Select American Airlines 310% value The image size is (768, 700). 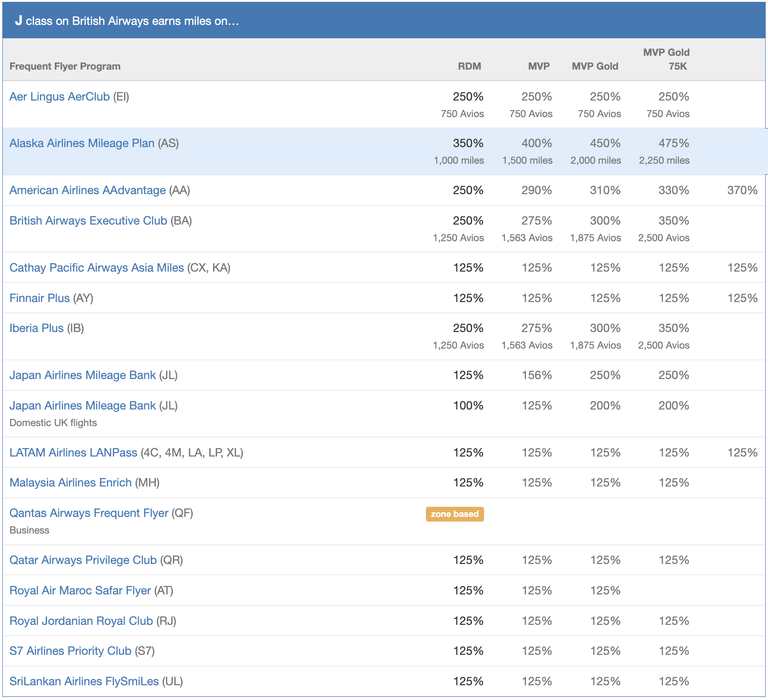click(x=606, y=190)
